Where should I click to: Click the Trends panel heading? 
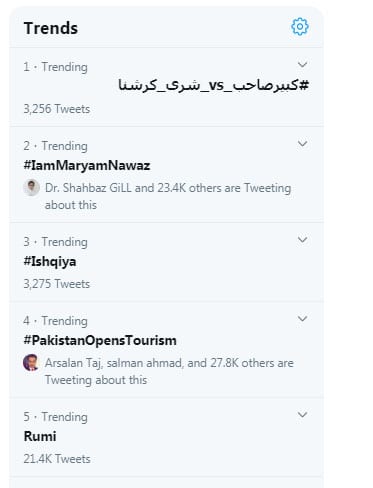tap(51, 28)
